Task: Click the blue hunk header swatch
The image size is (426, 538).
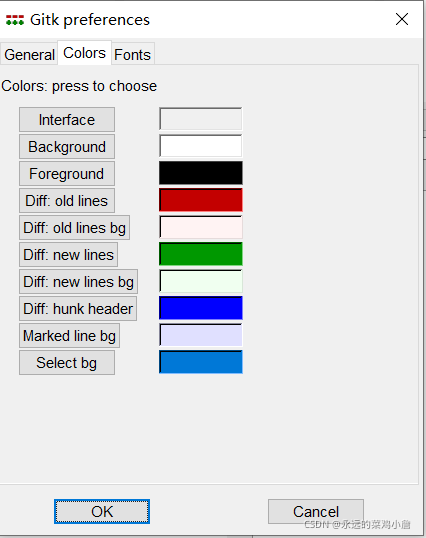Action: click(x=201, y=308)
